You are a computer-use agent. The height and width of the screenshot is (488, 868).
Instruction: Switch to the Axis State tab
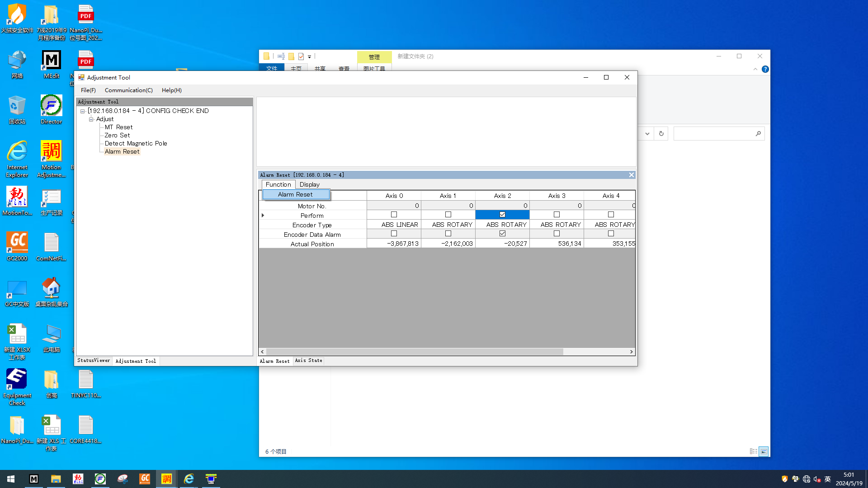pyautogui.click(x=308, y=361)
